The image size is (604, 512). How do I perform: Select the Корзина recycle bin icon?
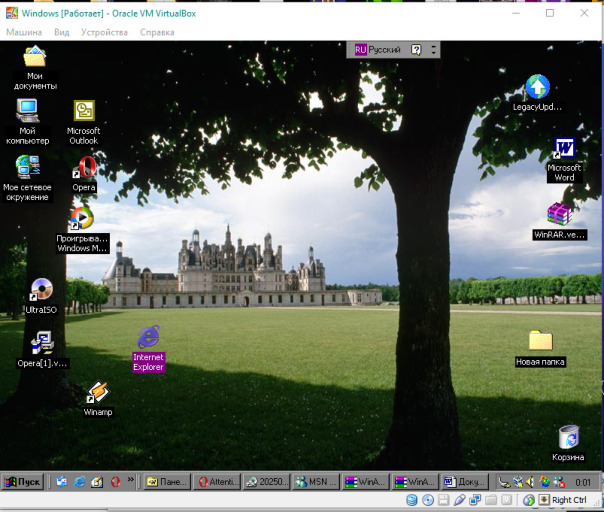[x=568, y=437]
